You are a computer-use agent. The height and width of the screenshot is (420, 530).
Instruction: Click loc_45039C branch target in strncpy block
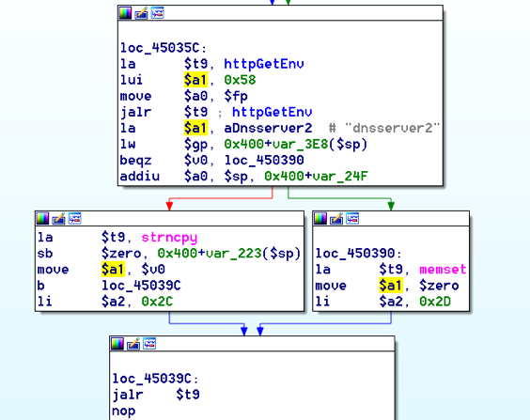point(141,286)
